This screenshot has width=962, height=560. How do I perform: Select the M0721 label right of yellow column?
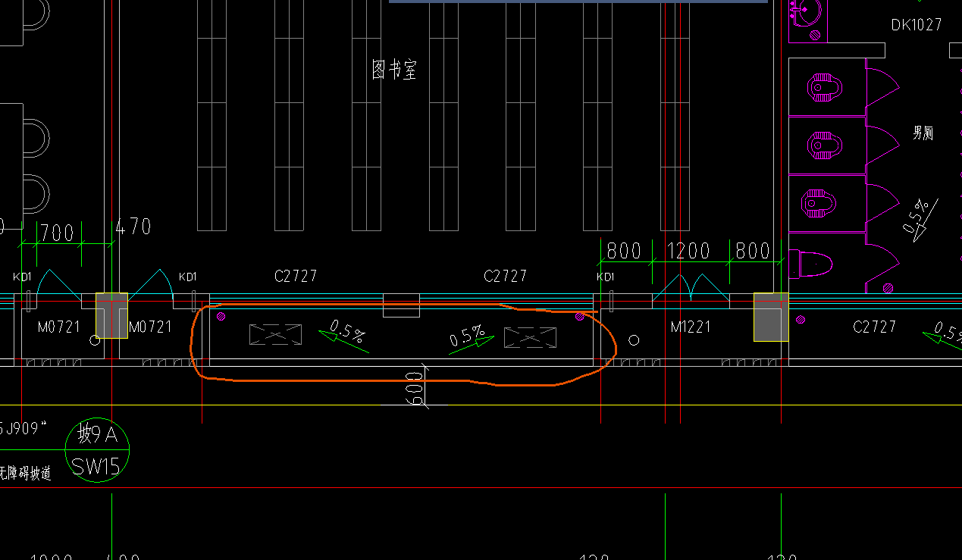(x=150, y=327)
